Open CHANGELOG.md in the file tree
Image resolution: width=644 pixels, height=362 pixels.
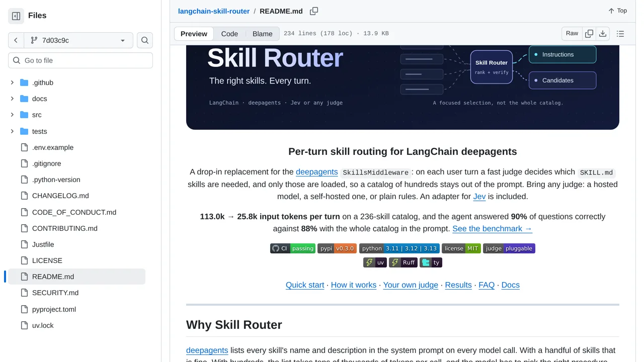[x=60, y=196]
